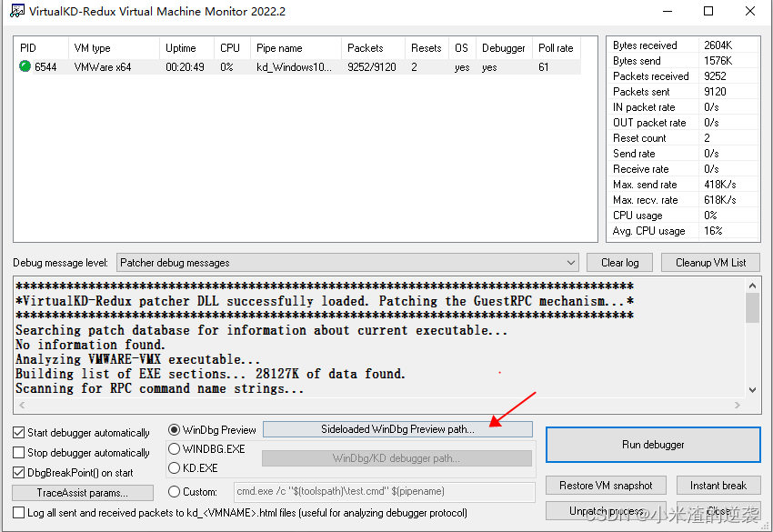
Task: Select the WinDbg Preview radio option
Action: pos(174,430)
